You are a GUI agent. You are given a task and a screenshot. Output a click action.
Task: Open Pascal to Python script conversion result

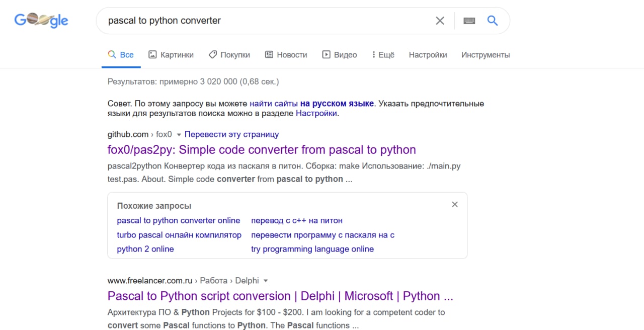[x=280, y=296]
